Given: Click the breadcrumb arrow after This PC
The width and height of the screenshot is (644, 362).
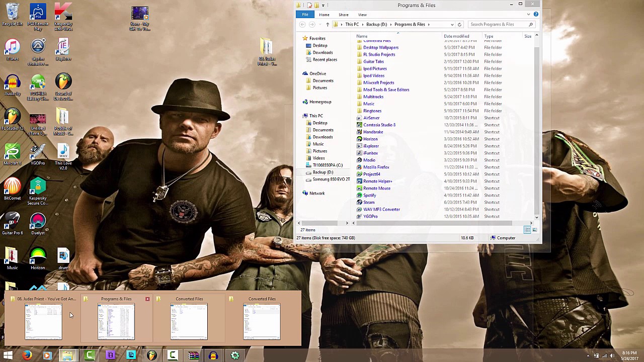Looking at the screenshot, I should pos(363,24).
